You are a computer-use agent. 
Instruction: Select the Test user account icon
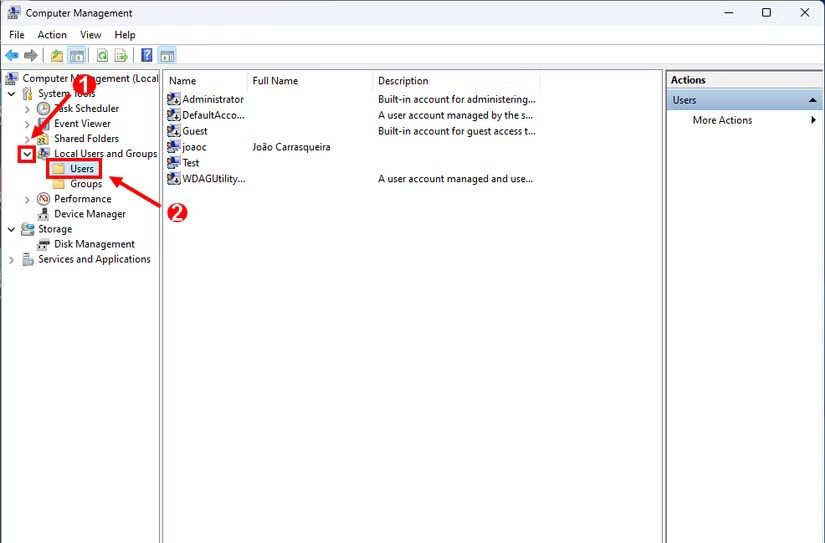(174, 163)
